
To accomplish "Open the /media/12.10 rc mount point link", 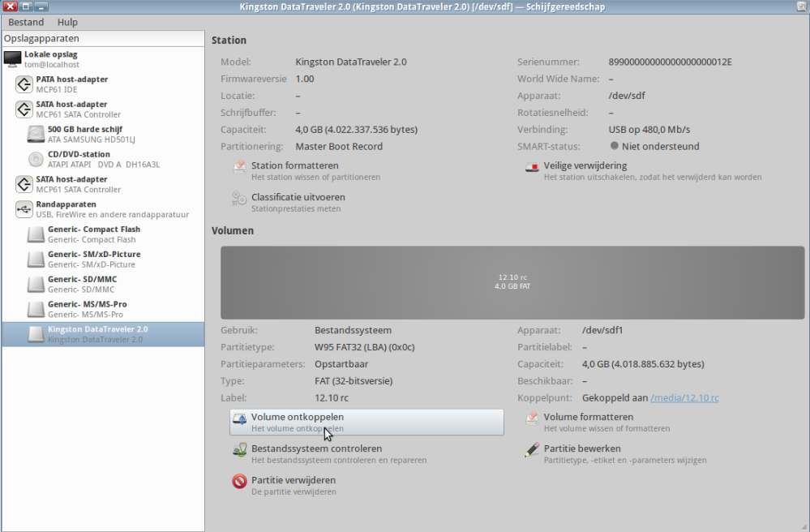I will (684, 397).
